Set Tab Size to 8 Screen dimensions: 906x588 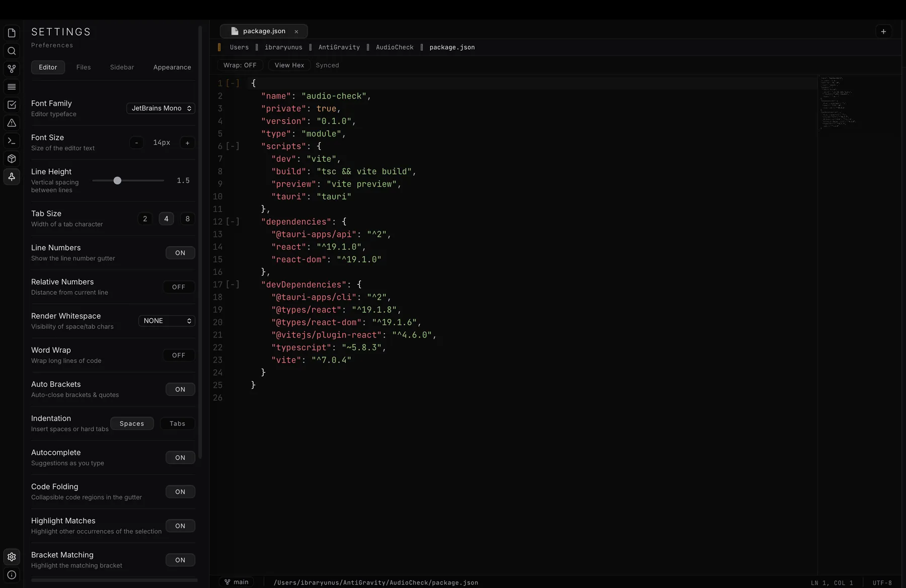pyautogui.click(x=188, y=219)
